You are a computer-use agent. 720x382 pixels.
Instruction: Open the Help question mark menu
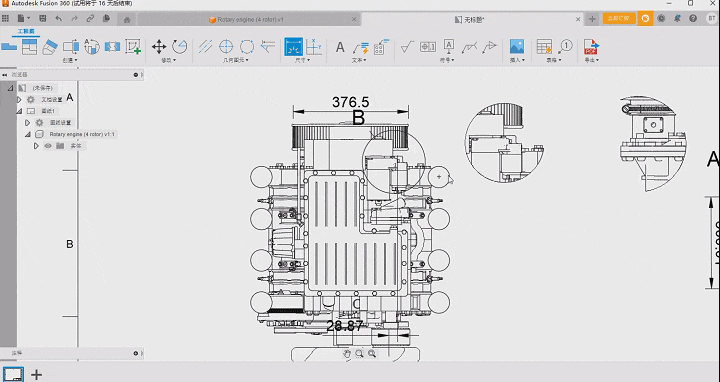coord(693,19)
